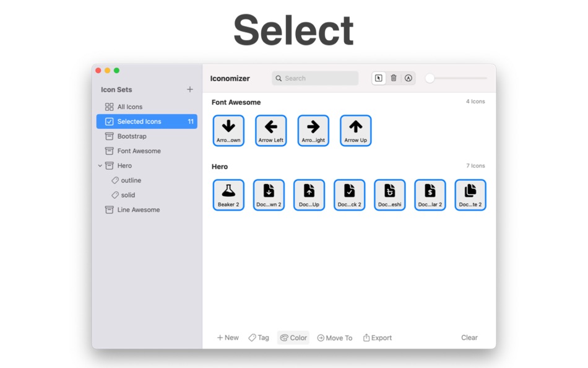
Task: Deselect the document check icon
Action: point(349,194)
